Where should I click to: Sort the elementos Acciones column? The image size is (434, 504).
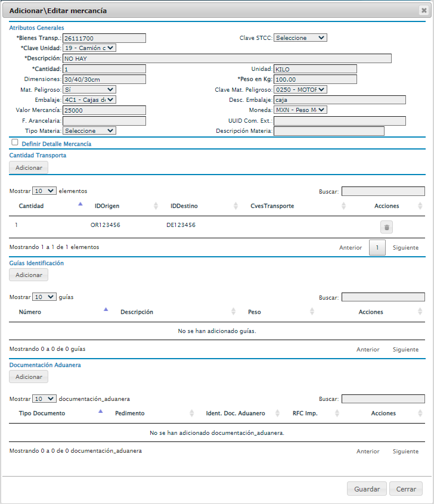coord(420,206)
